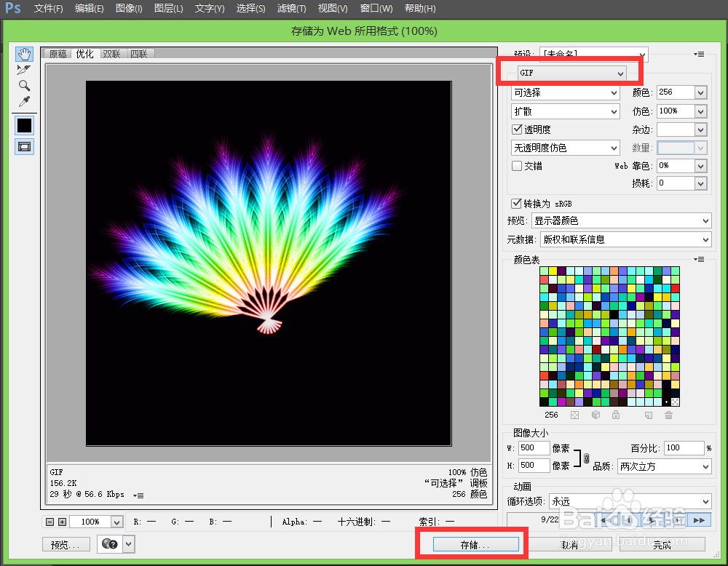Click the W width input field
Image resolution: width=728 pixels, height=566 pixels.
pyautogui.click(x=534, y=448)
